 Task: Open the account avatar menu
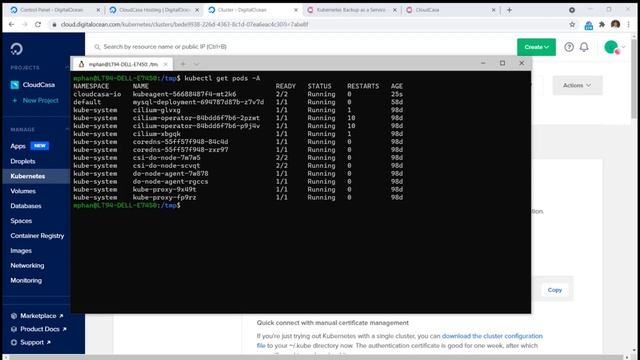click(613, 47)
